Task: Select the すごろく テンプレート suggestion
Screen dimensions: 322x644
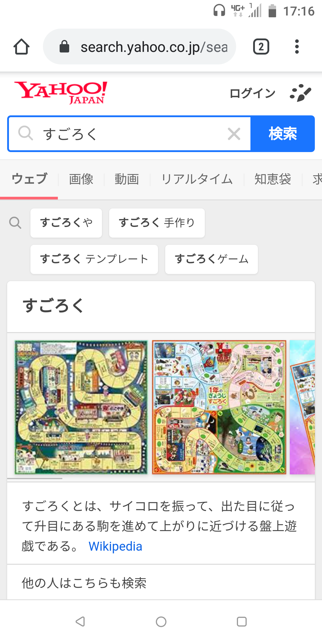Action: (94, 259)
